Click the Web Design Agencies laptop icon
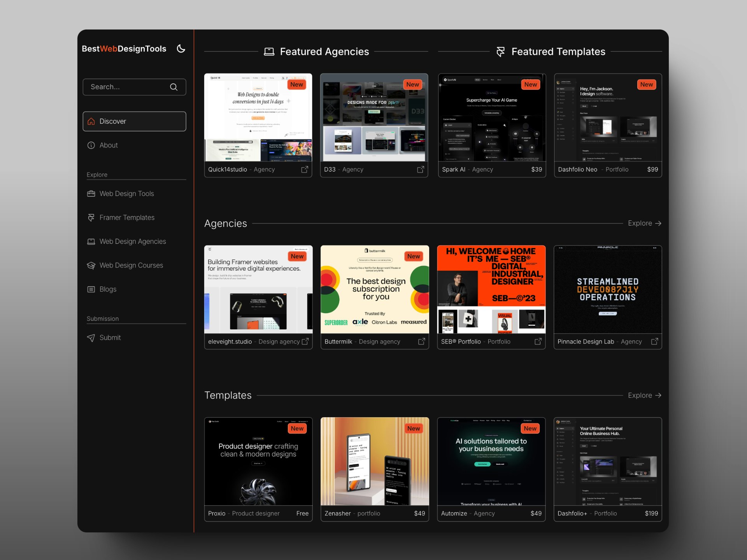The image size is (747, 560). [x=91, y=241]
